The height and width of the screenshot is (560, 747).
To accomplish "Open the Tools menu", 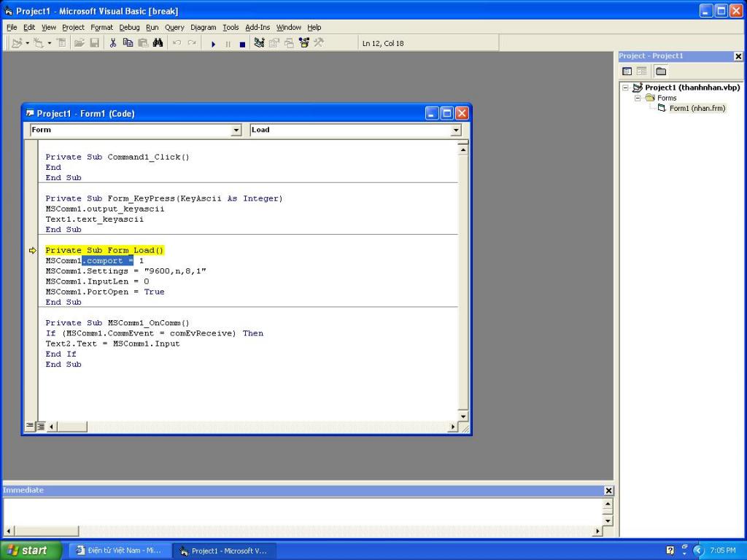I will [x=231, y=28].
